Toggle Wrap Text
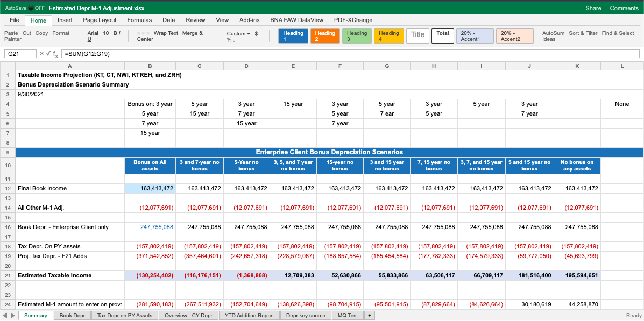Viewport: 644px width, 321px height. (166, 33)
